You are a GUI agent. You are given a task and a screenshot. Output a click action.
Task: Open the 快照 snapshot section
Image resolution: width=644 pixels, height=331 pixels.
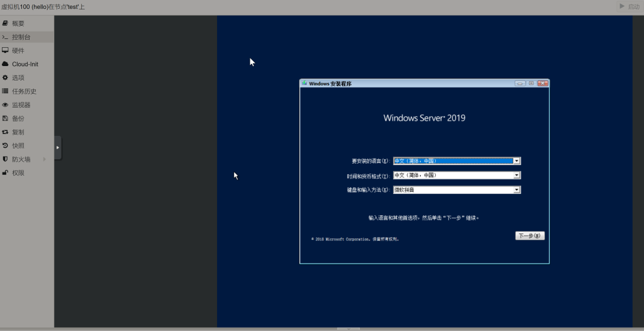pyautogui.click(x=18, y=145)
